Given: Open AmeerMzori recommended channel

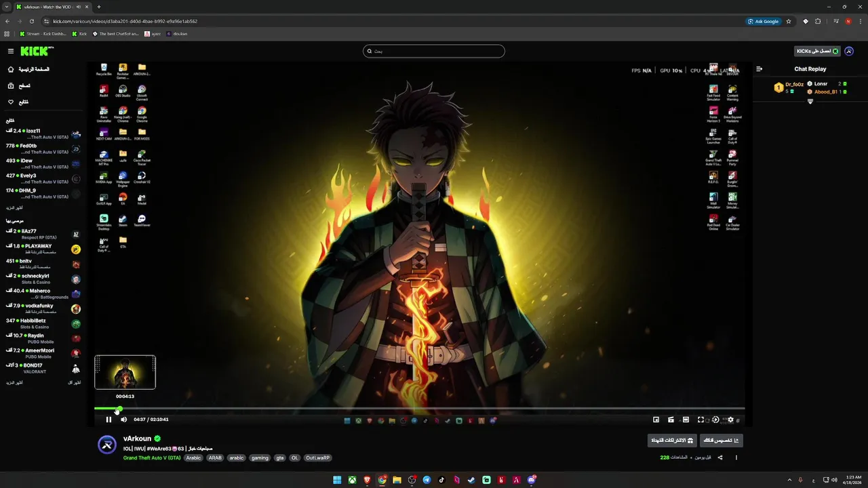Looking at the screenshot, I should click(x=43, y=353).
